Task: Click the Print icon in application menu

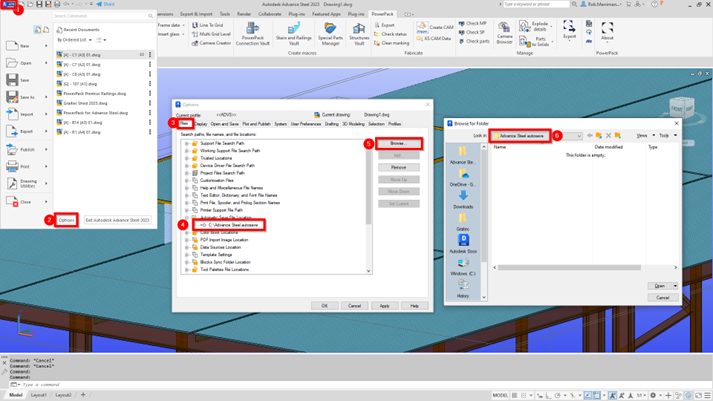Action: tap(12, 166)
